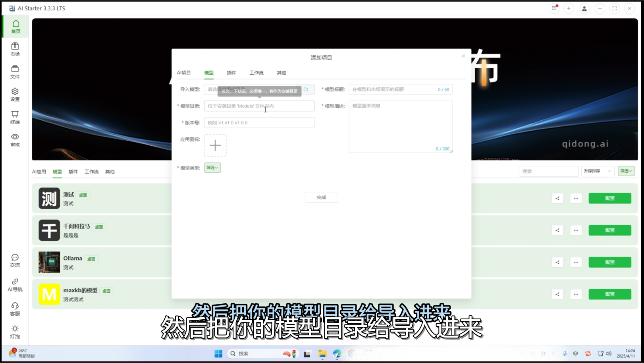Click 配置 button for 测试 row
The image size is (644, 363).
610,198
